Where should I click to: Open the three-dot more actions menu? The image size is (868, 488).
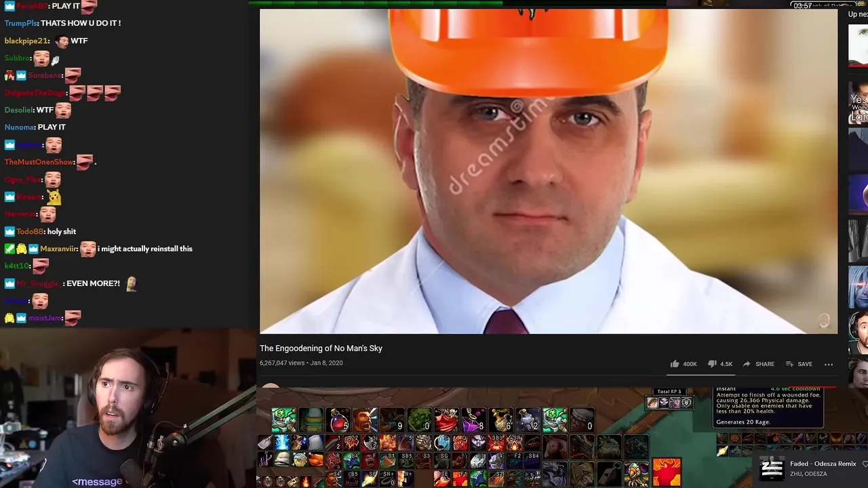[x=829, y=364]
